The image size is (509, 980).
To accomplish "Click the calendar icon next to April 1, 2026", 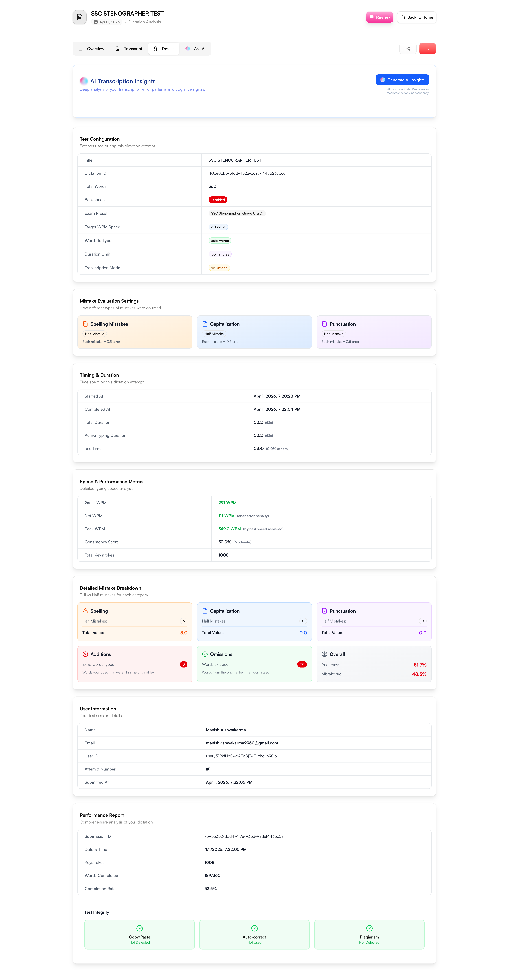I will tap(96, 22).
